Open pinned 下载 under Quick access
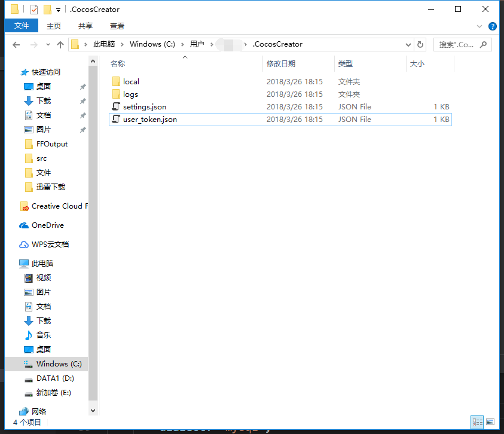This screenshot has height=434, width=504. [44, 101]
